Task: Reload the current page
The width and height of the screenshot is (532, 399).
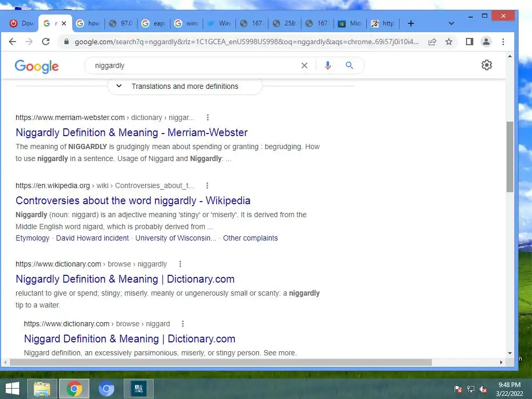Action: (x=46, y=42)
